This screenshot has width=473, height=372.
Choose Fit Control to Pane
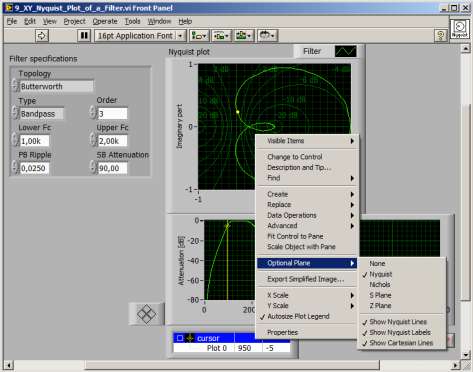point(307,236)
